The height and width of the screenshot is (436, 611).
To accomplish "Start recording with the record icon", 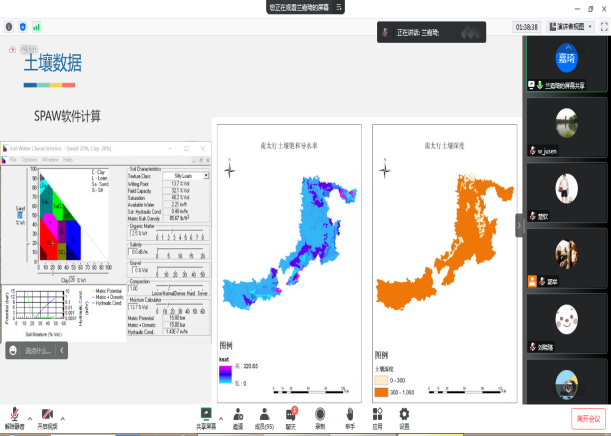I will pos(320,413).
